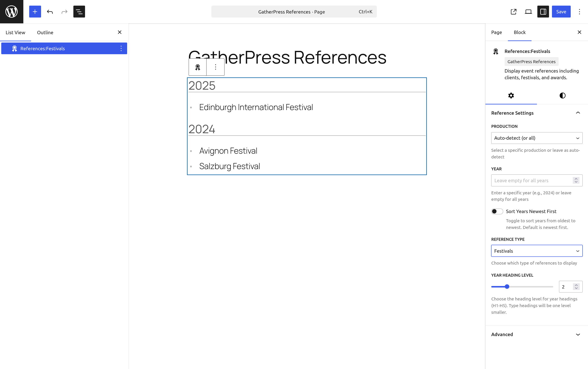The image size is (588, 369).
Task: Open the page in a new tab
Action: pyautogui.click(x=514, y=11)
